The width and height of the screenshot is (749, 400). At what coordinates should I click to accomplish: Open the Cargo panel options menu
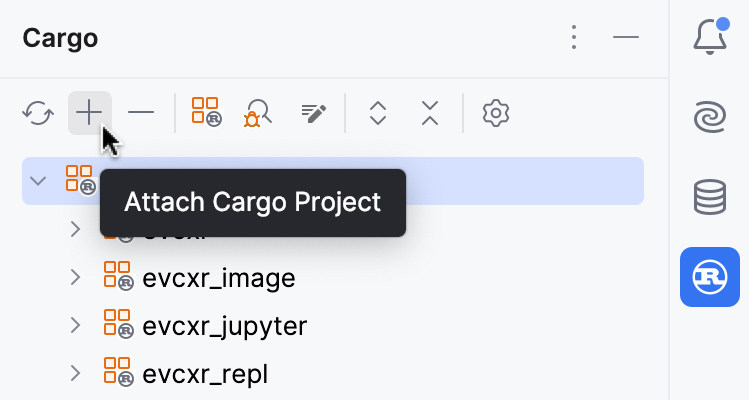tap(574, 38)
